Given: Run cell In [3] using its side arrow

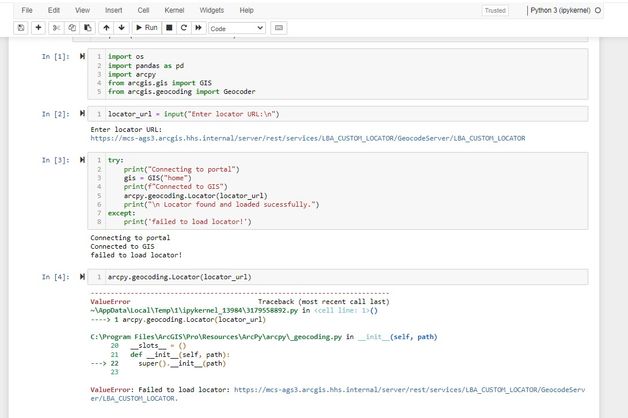Looking at the screenshot, I should 81,160.
